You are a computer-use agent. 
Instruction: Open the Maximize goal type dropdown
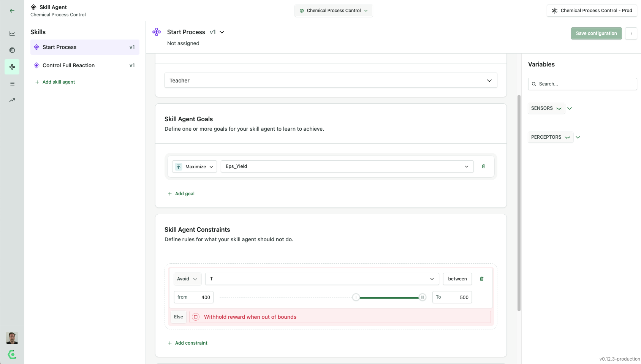[195, 166]
